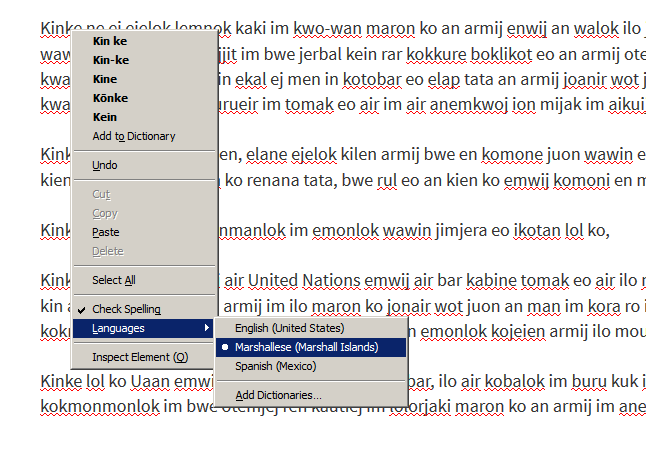Expand the Languages submenu arrow
Viewport: 646px width, 449px height.
[x=207, y=328]
